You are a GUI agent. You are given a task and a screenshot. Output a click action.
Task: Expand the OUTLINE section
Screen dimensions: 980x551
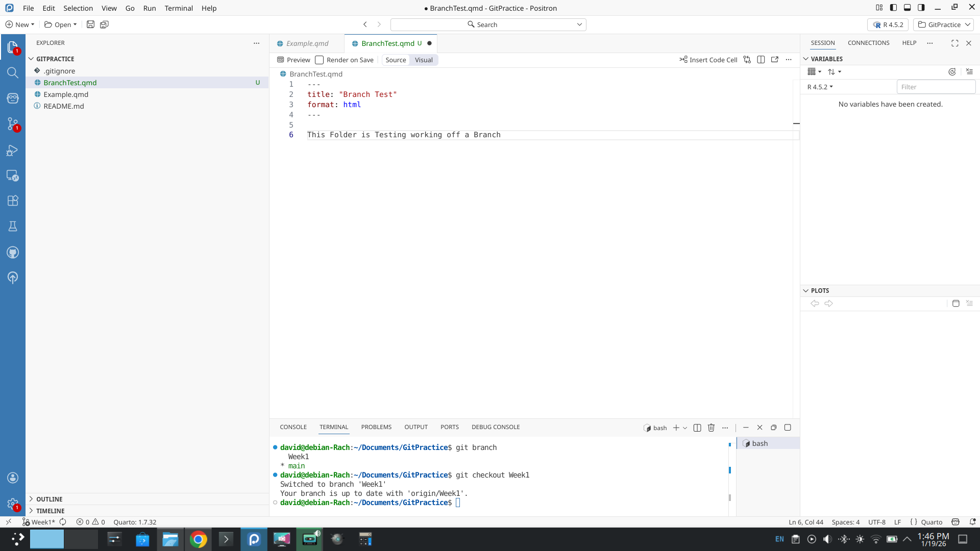click(x=49, y=499)
